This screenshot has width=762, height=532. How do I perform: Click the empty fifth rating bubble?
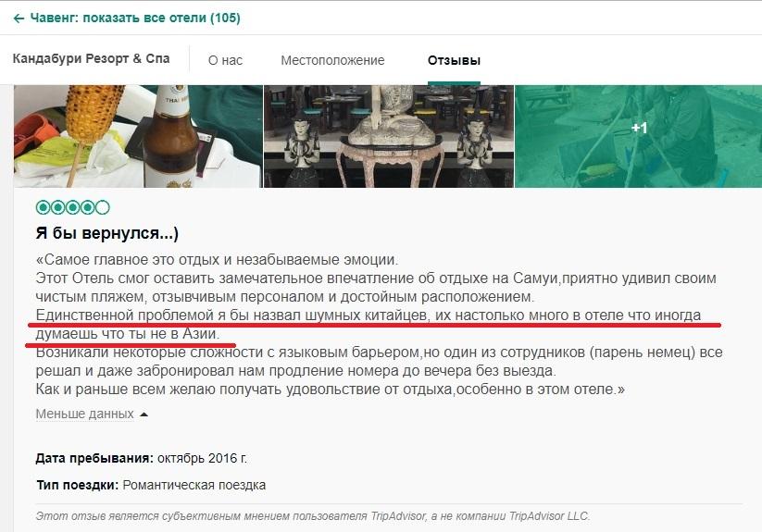pos(103,208)
